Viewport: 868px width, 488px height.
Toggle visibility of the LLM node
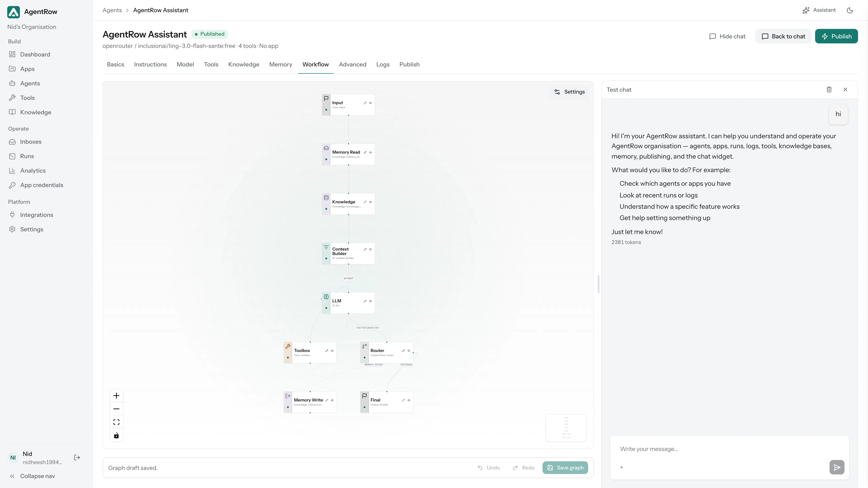point(370,301)
